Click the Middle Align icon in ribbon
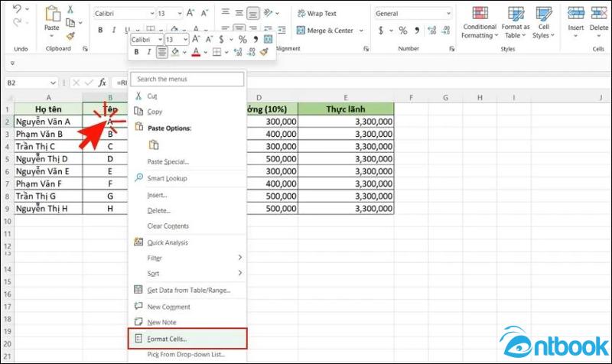The width and height of the screenshot is (612, 364). (x=239, y=12)
